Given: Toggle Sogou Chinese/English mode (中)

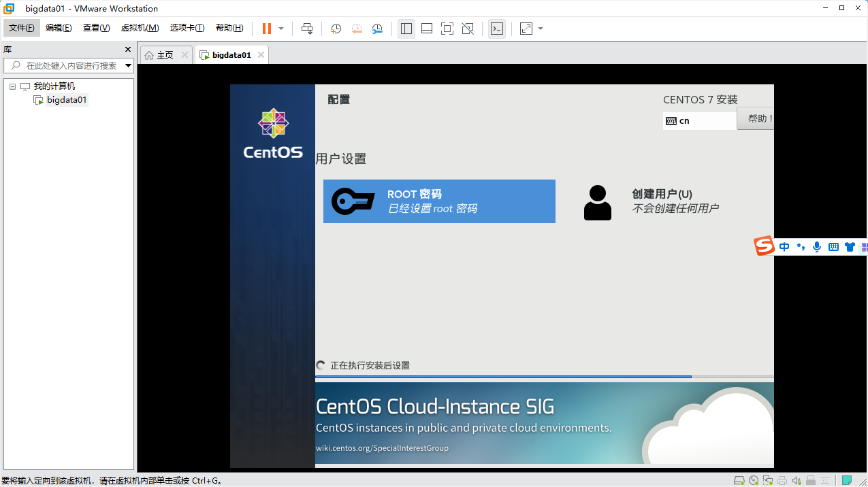Looking at the screenshot, I should click(785, 247).
